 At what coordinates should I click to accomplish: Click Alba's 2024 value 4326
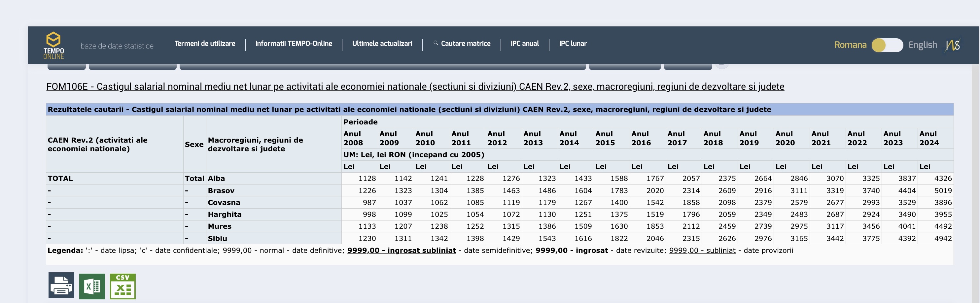click(943, 178)
